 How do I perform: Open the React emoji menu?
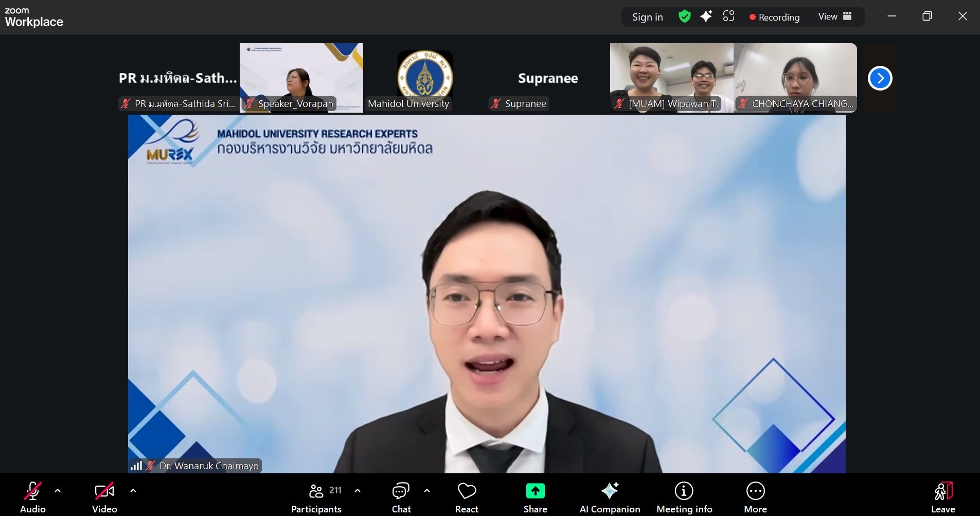tap(467, 497)
